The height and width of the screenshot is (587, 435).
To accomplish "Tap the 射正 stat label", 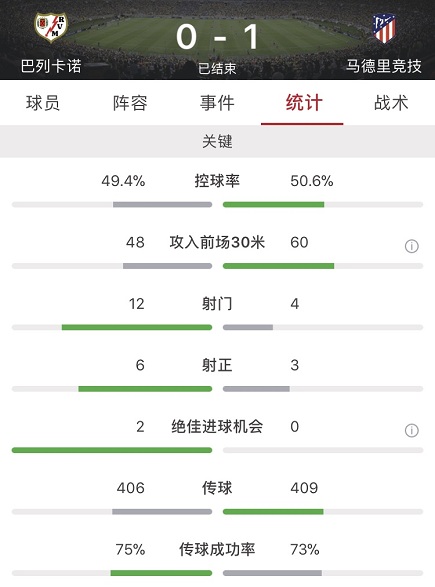I will pos(217,365).
